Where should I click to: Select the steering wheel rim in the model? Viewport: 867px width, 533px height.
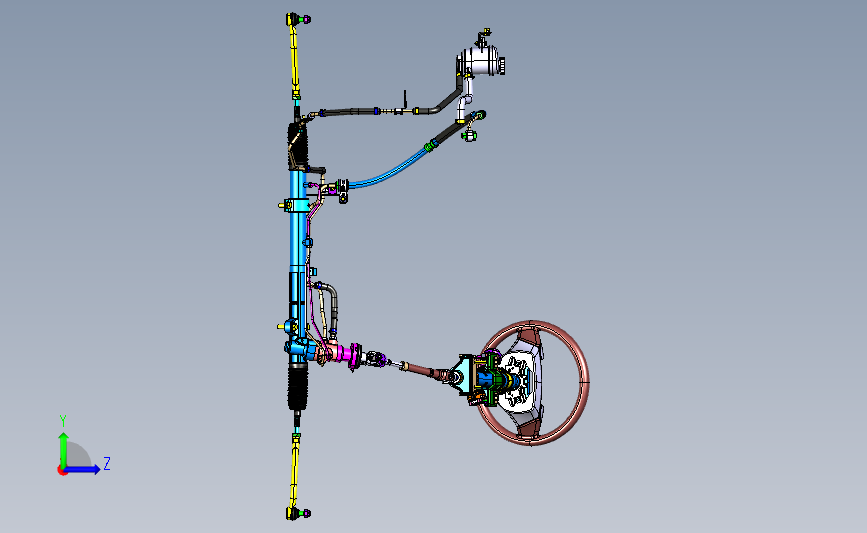click(584, 383)
